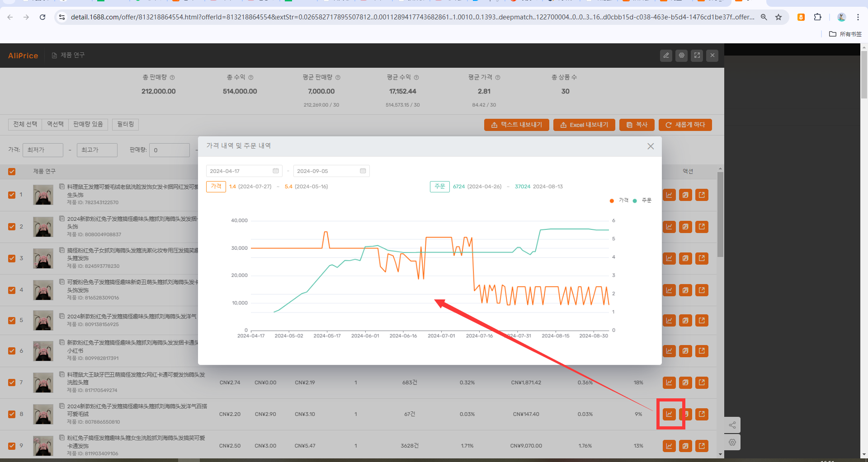Viewport: 868px width, 462px height.
Task: Click the floating gear icon below share
Action: (732, 443)
